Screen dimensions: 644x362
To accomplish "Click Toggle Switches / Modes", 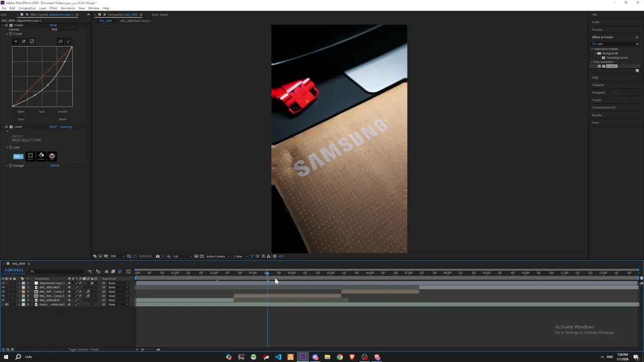I will 84,349.
